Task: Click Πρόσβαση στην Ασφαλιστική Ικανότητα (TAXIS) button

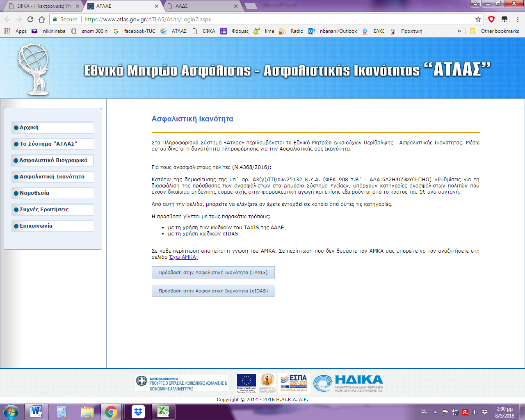Action: pyautogui.click(x=213, y=272)
